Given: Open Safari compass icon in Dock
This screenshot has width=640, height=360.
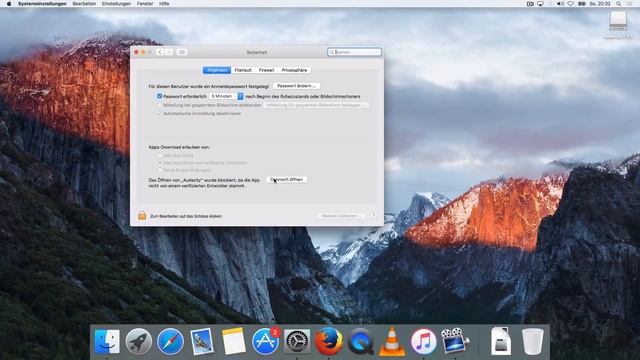Looking at the screenshot, I should tap(170, 341).
